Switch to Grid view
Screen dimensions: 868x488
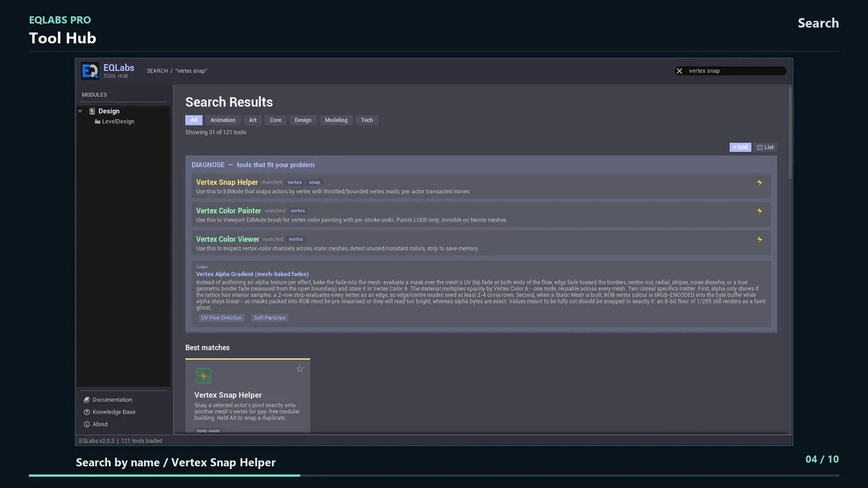tap(740, 148)
